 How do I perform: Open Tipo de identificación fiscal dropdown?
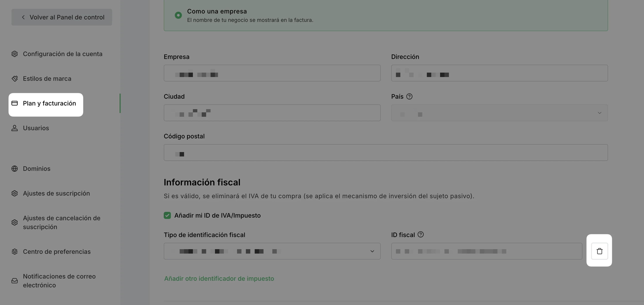(272, 251)
